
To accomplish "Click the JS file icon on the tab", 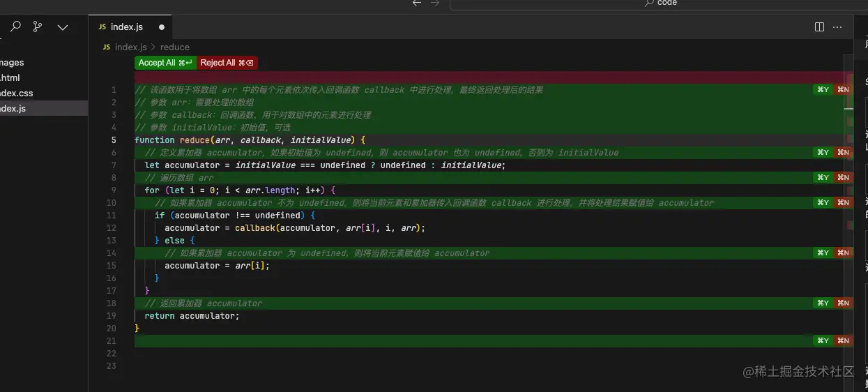I will [102, 27].
